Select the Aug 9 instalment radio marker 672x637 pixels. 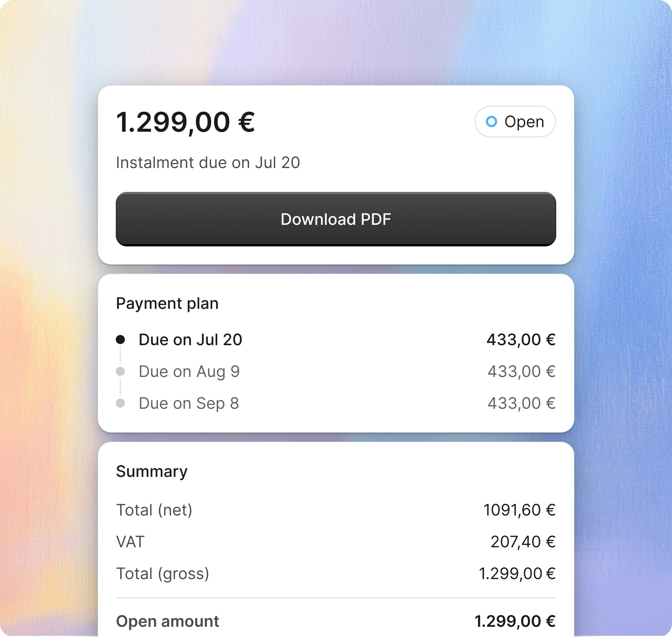point(121,371)
